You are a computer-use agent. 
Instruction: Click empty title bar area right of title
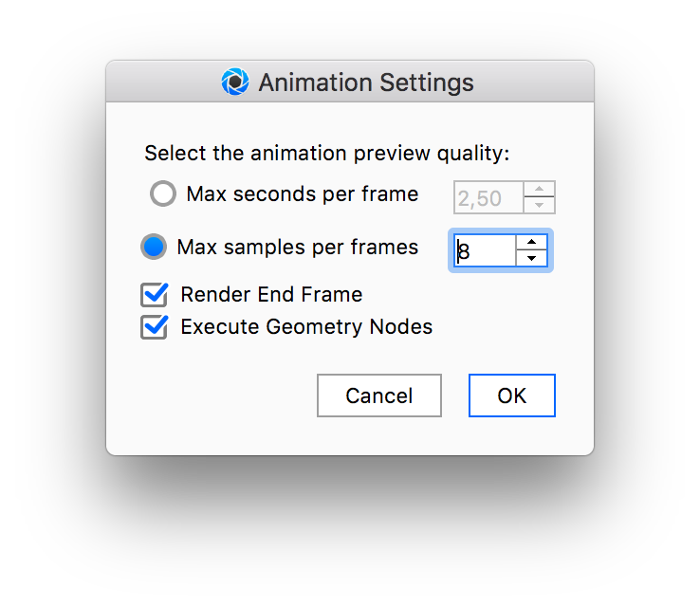coord(536,83)
